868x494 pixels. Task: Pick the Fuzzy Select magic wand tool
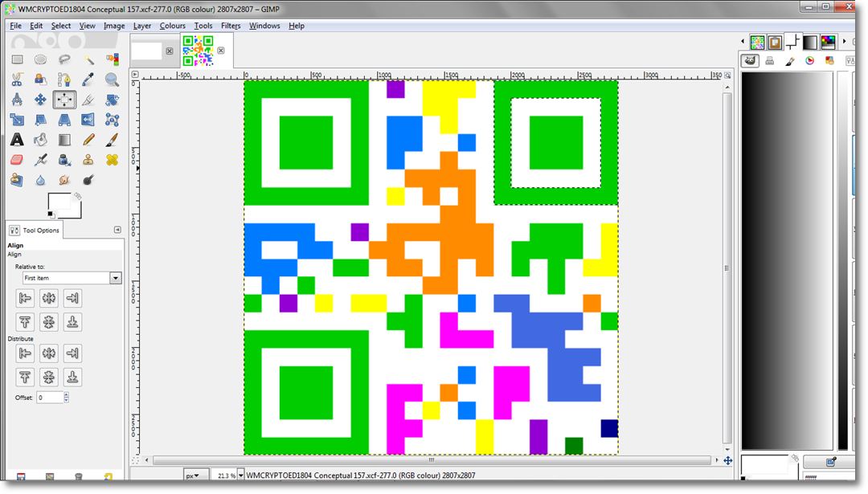(x=88, y=59)
